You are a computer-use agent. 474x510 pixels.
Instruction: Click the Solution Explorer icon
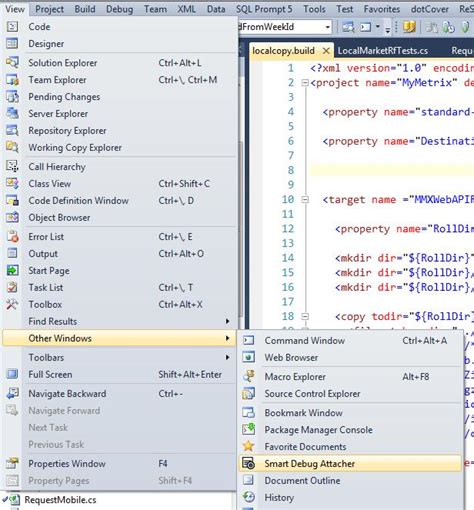pyautogui.click(x=12, y=62)
